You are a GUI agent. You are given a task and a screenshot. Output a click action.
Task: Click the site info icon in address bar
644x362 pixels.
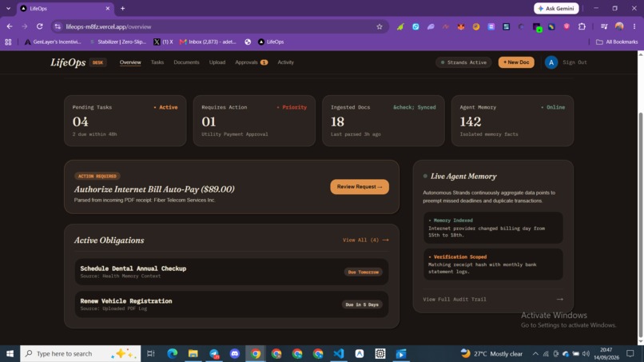coord(58,26)
